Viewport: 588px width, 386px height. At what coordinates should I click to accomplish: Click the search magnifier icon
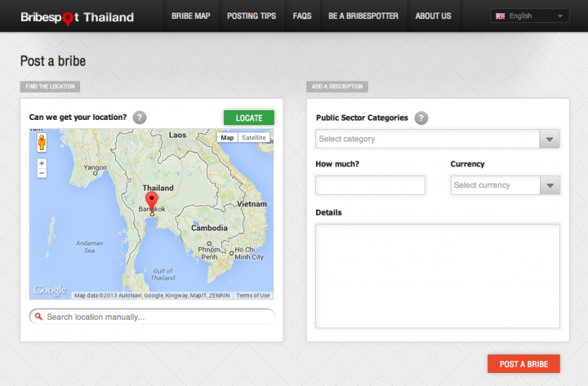click(x=38, y=317)
